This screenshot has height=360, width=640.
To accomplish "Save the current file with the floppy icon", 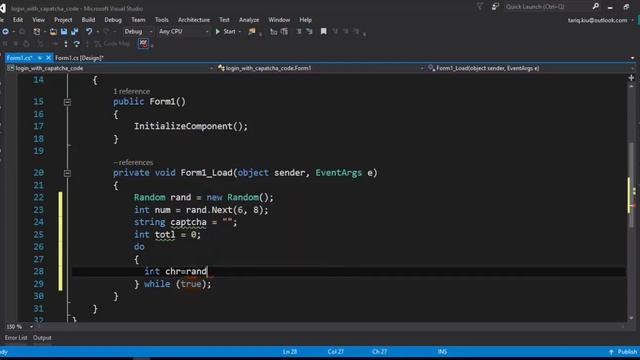I will click(64, 31).
